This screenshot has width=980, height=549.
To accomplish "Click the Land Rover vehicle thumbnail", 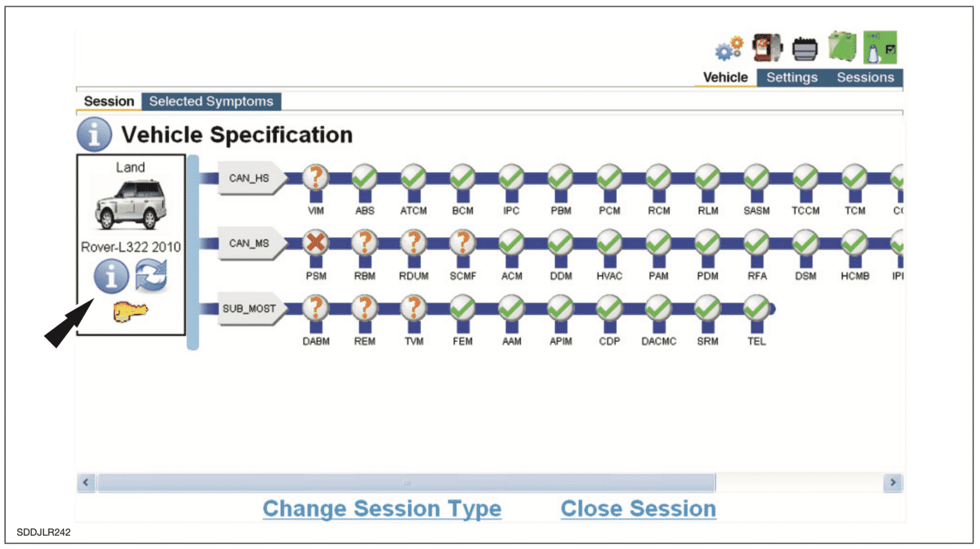I will pos(131,204).
